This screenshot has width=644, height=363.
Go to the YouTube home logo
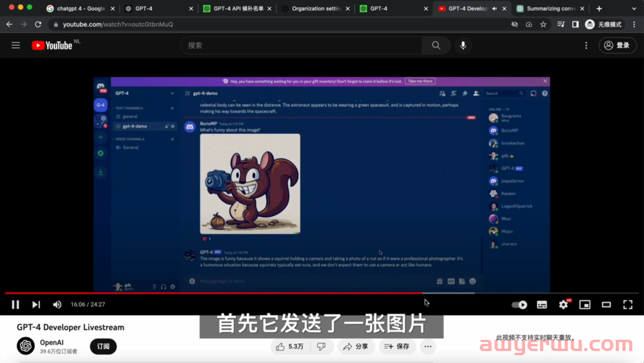[x=52, y=45]
